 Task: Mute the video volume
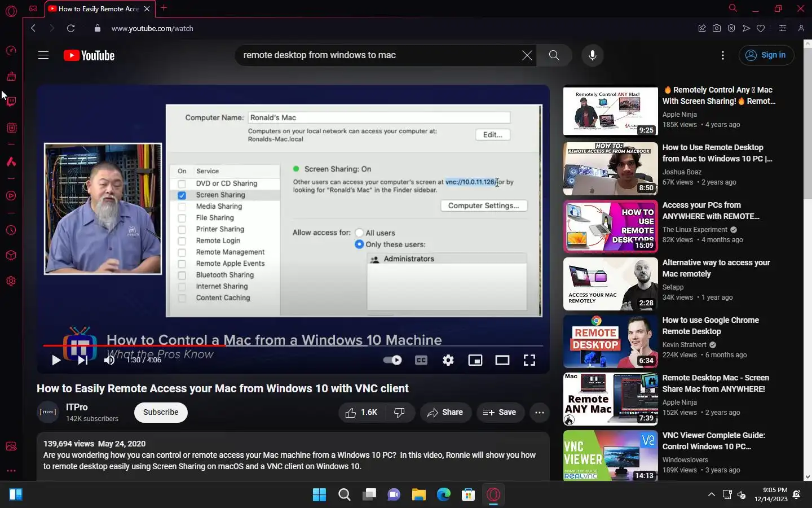click(109, 360)
